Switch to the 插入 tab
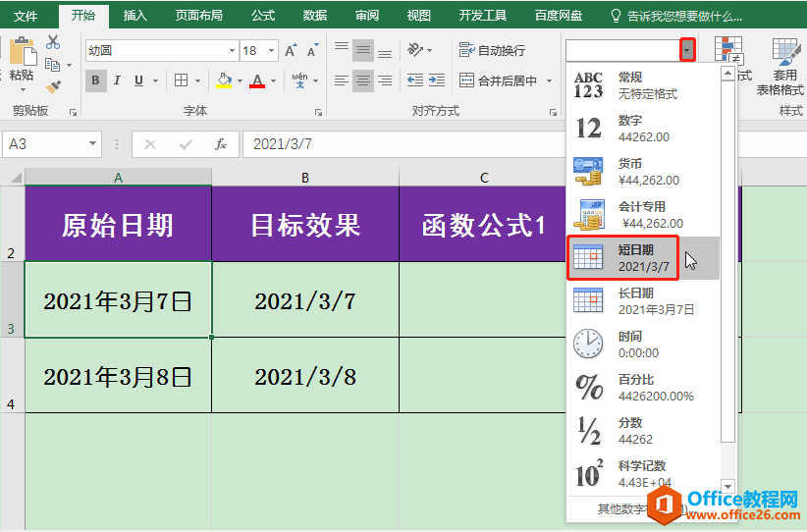 [135, 16]
